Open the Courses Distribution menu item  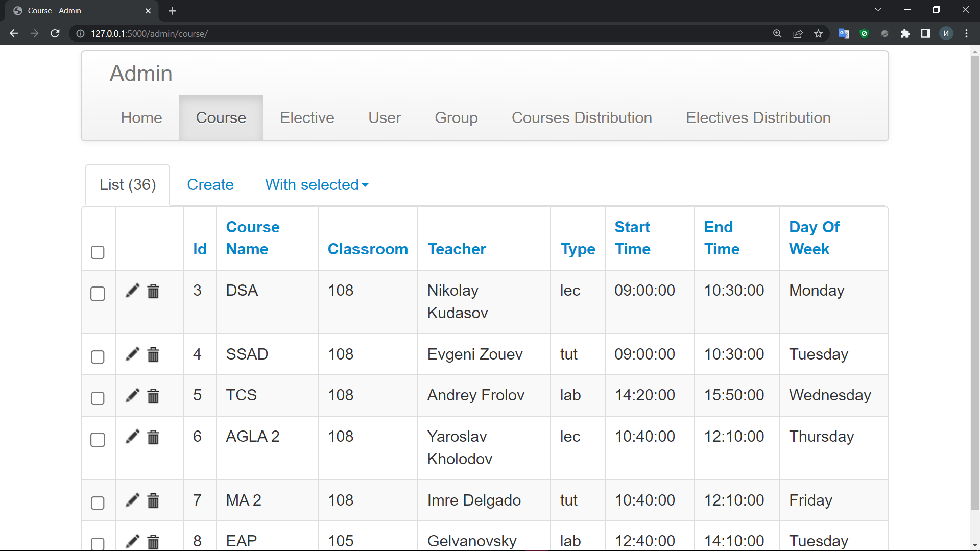[582, 118]
